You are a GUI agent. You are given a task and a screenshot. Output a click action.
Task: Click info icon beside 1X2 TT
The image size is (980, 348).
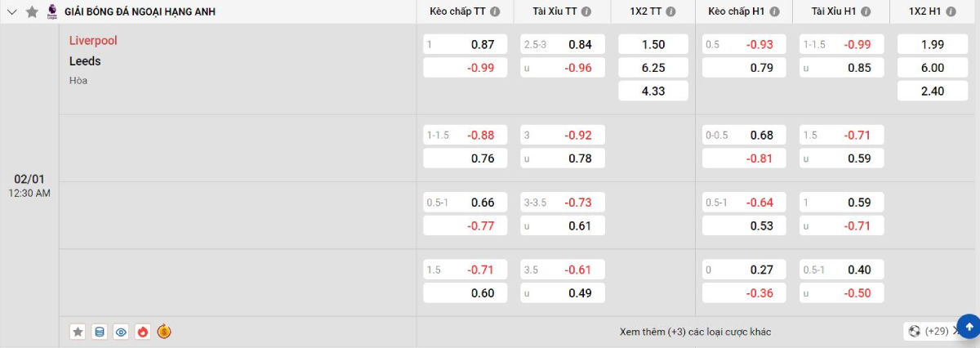tap(670, 11)
